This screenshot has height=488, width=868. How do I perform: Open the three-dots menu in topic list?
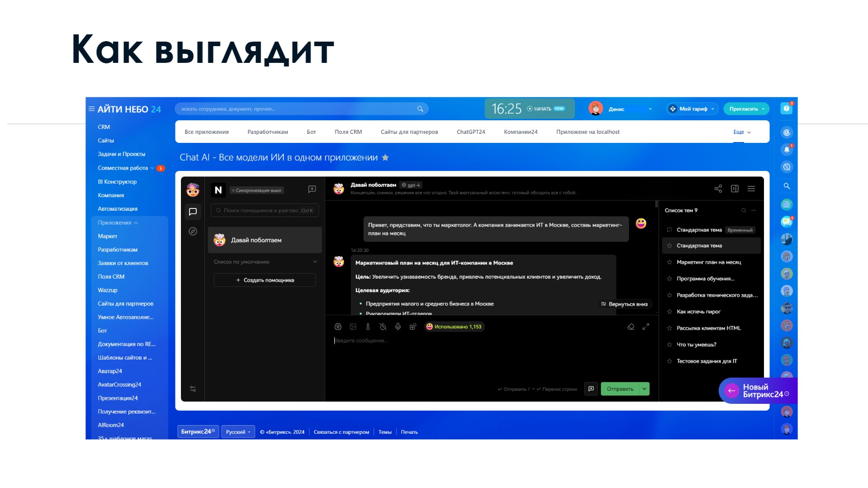tap(754, 210)
